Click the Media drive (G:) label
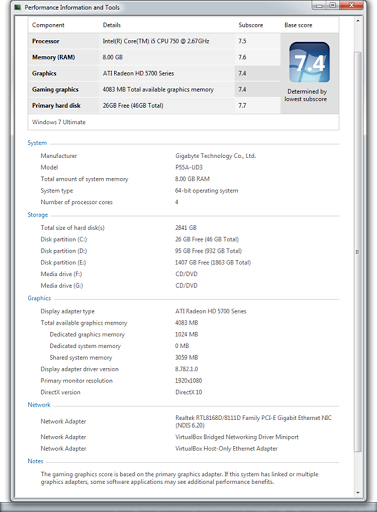This screenshot has width=377, height=512. pos(62,286)
